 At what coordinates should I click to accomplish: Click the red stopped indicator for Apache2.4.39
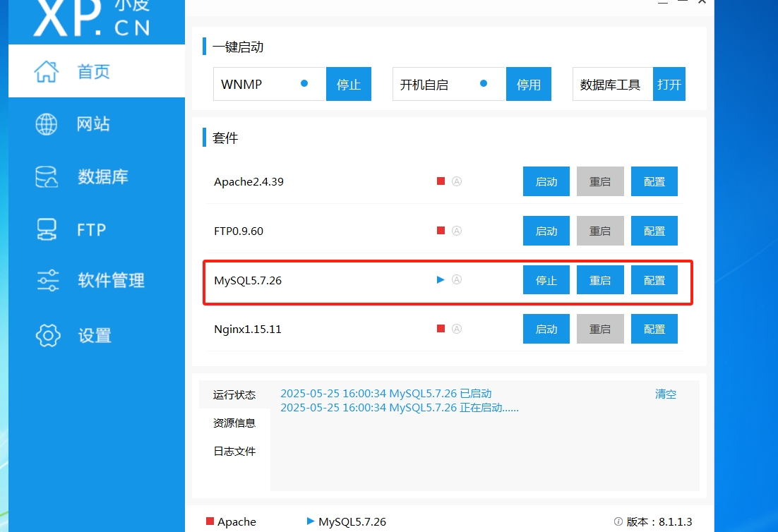click(441, 181)
